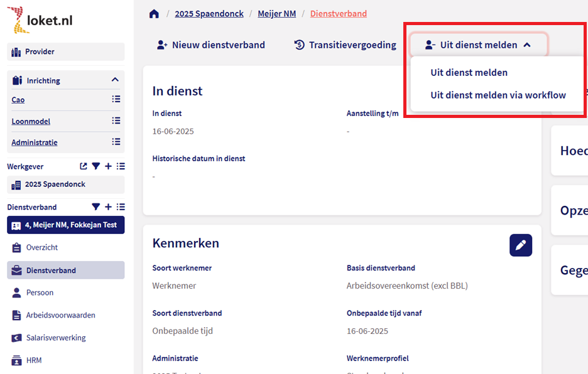588x374 pixels.
Task: Click the pencil edit icon in Kenmerken
Action: tap(520, 245)
